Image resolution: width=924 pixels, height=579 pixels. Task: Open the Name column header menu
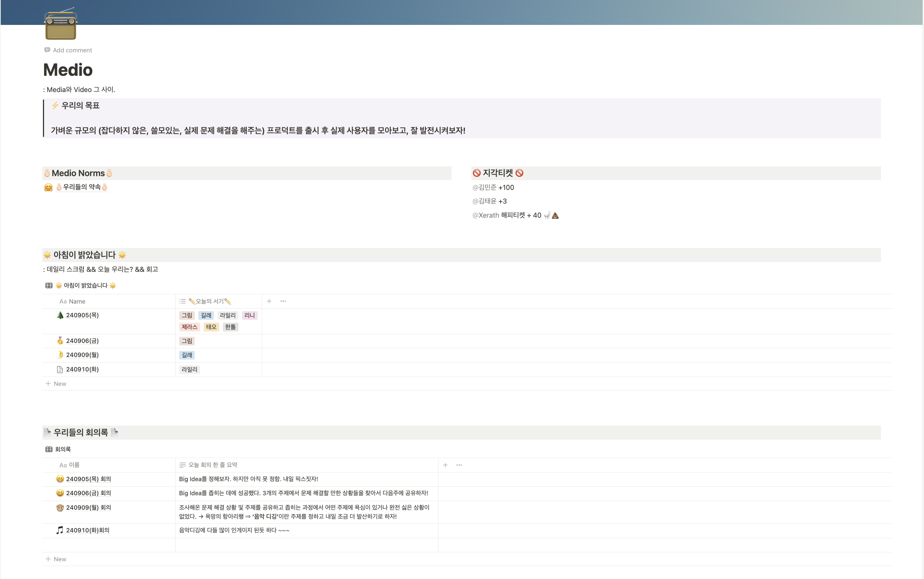pyautogui.click(x=77, y=301)
